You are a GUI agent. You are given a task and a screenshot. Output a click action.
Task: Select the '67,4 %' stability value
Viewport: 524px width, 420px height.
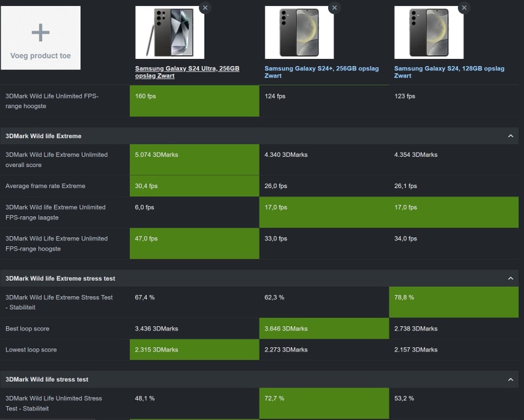pos(145,297)
